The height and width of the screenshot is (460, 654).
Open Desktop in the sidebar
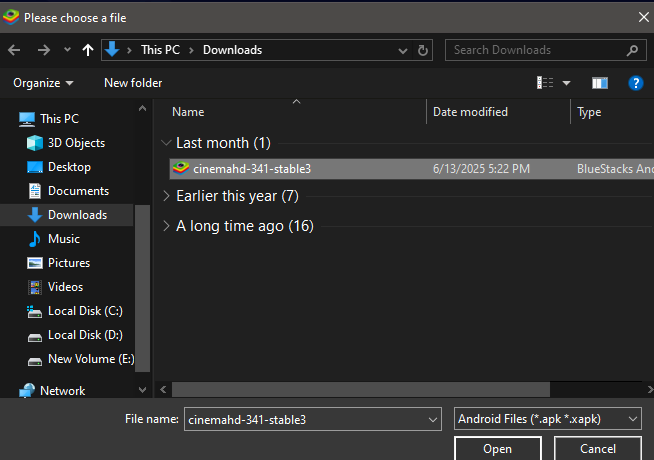tap(69, 167)
